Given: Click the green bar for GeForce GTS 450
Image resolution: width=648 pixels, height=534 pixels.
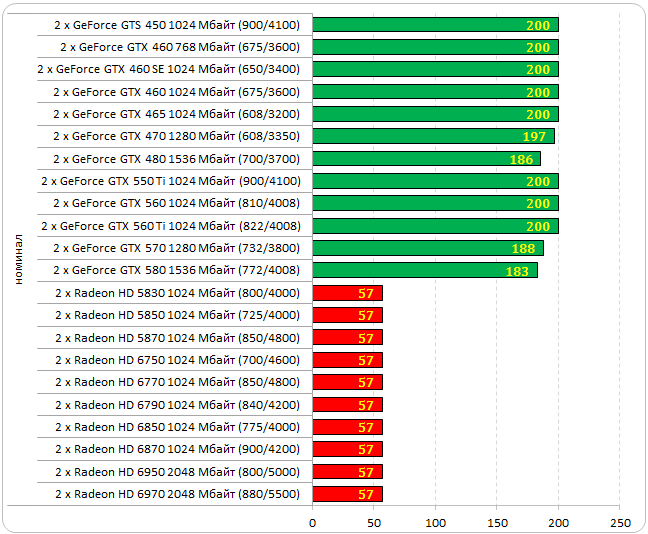Looking at the screenshot, I should 436,25.
